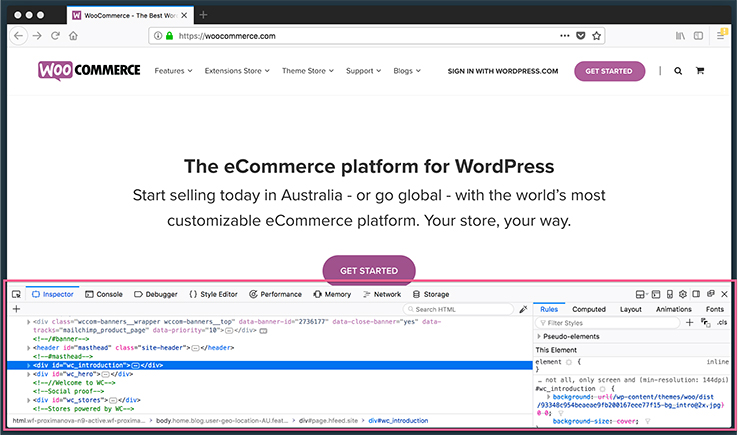Image resolution: width=740 pixels, height=435 pixels.
Task: Reload the current page
Action: 55,36
